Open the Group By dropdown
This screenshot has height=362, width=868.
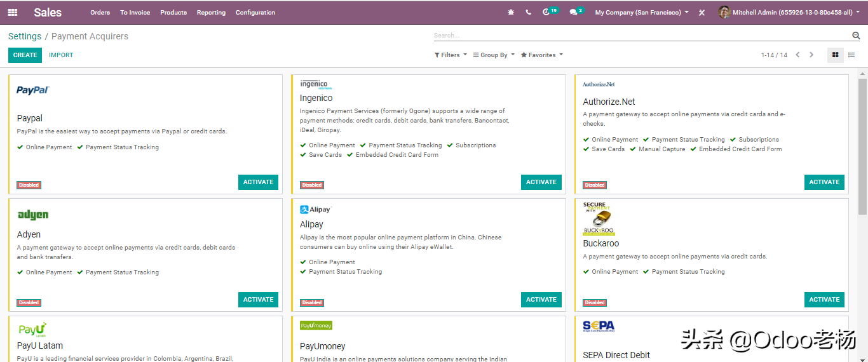[x=494, y=55]
